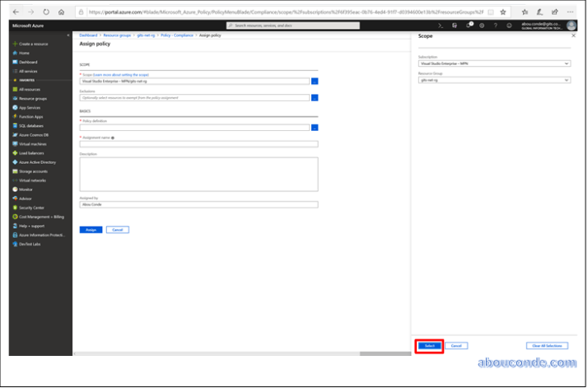588x388 pixels.
Task: Open the notifications bell icon
Action: tap(469, 26)
